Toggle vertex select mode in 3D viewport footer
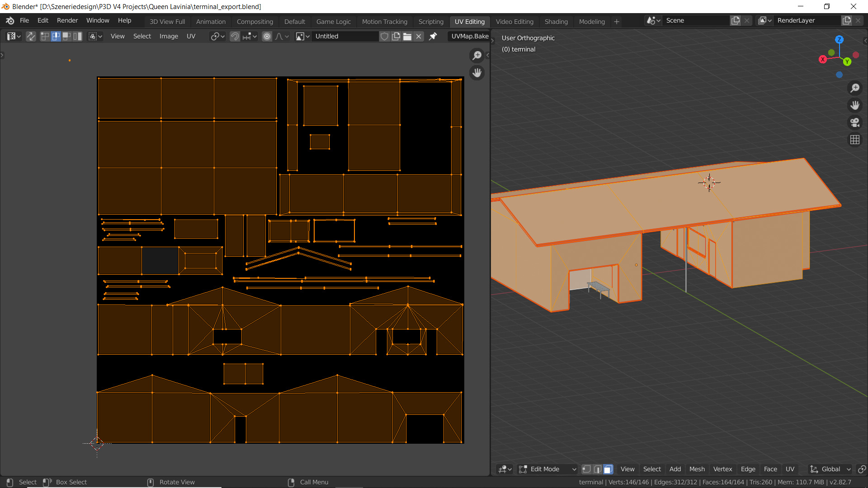 [x=586, y=469]
